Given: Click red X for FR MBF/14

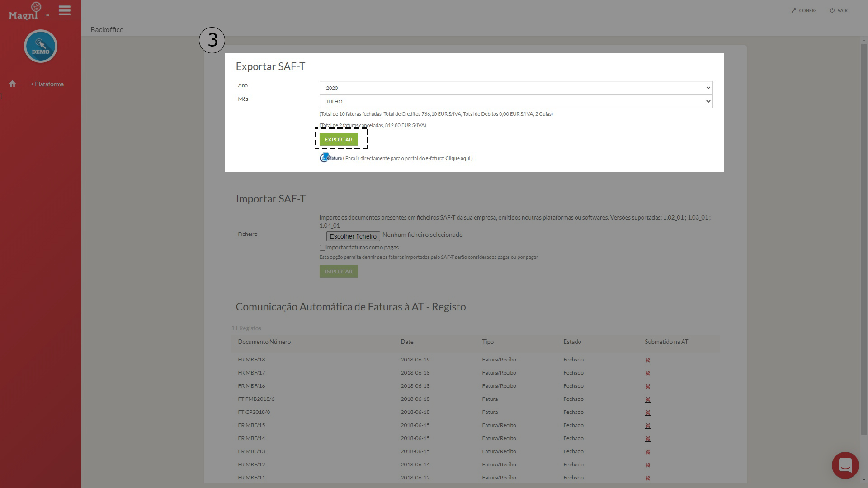Looking at the screenshot, I should (647, 439).
